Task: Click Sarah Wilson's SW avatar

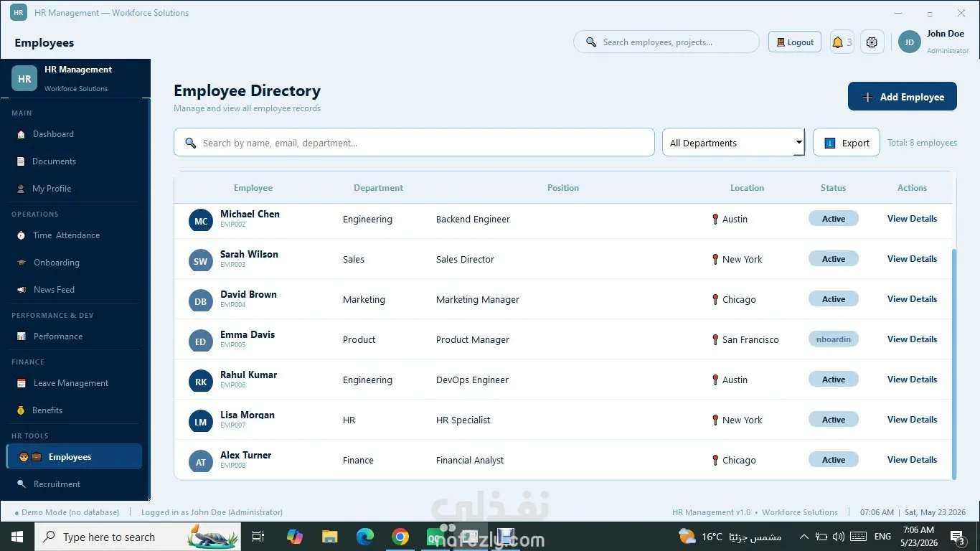Action: pyautogui.click(x=201, y=261)
